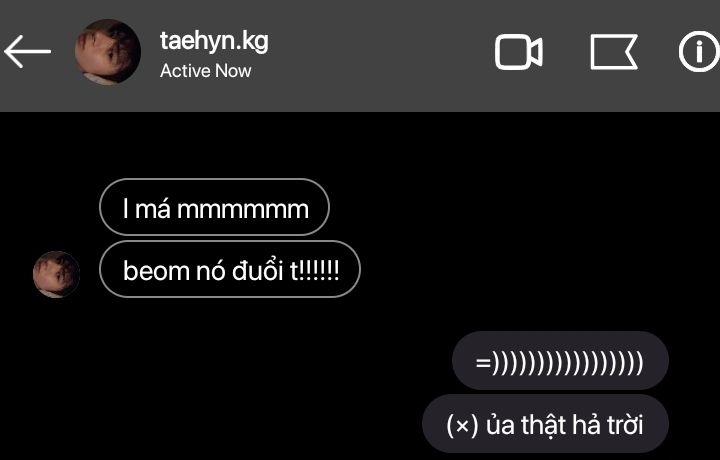Select the "l má mmmmmm" message bubble
Viewport: 720px width, 460px height.
tap(214, 207)
